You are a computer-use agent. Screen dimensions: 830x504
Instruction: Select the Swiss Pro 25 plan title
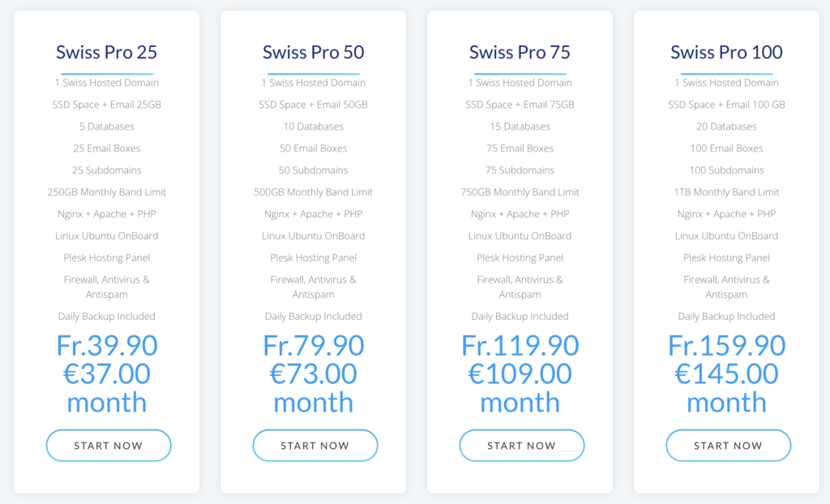tap(106, 53)
